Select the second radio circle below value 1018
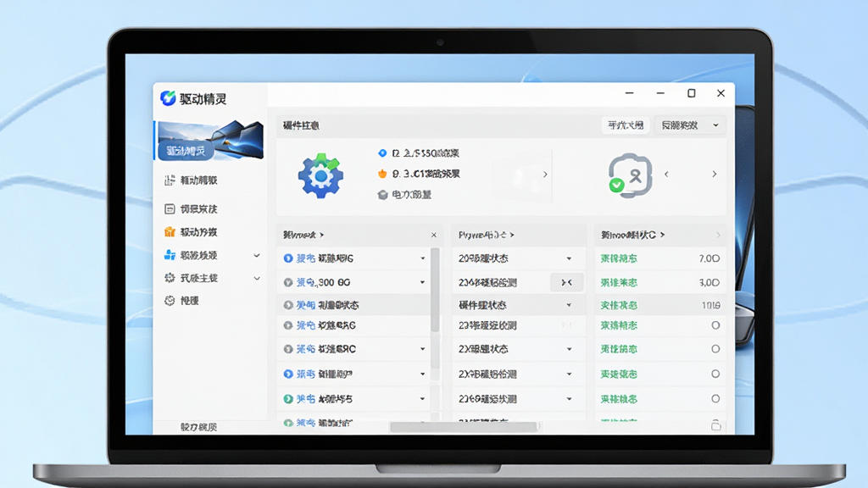 coord(715,349)
